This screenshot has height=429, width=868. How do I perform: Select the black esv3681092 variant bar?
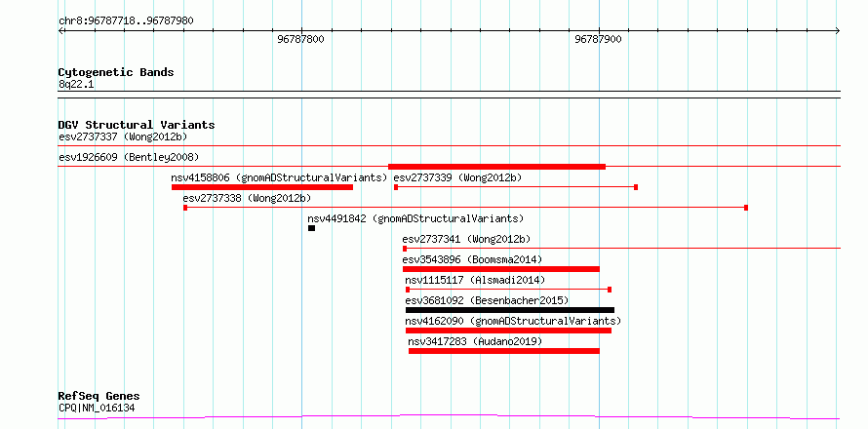point(510,310)
